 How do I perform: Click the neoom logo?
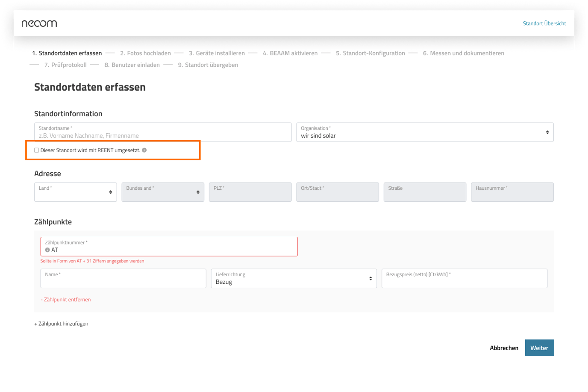click(x=39, y=24)
